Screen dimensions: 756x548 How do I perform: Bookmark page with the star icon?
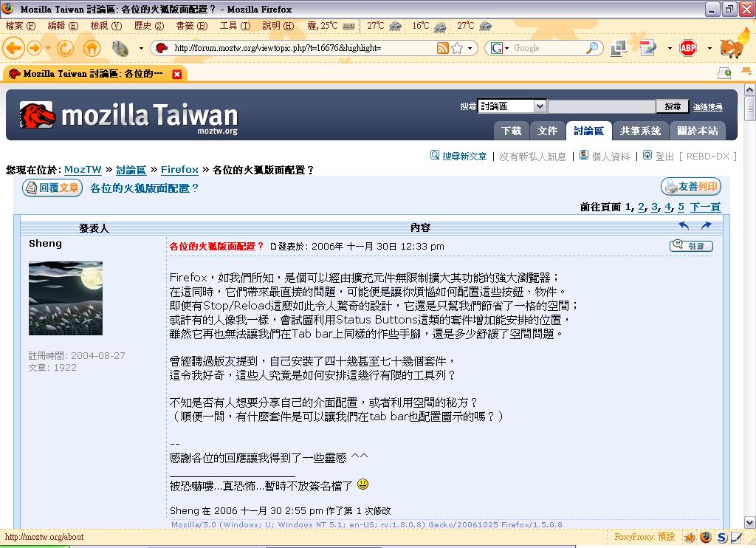coord(458,48)
